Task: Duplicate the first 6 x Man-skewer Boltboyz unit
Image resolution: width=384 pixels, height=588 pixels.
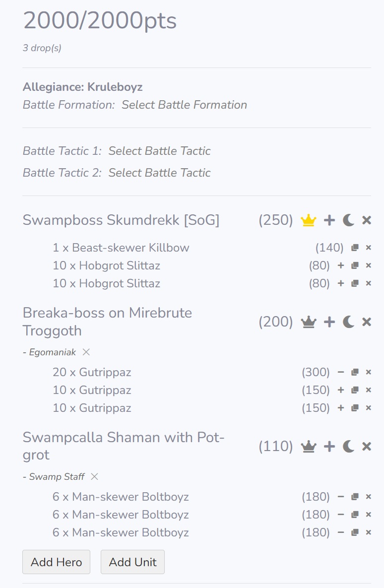Action: click(355, 497)
